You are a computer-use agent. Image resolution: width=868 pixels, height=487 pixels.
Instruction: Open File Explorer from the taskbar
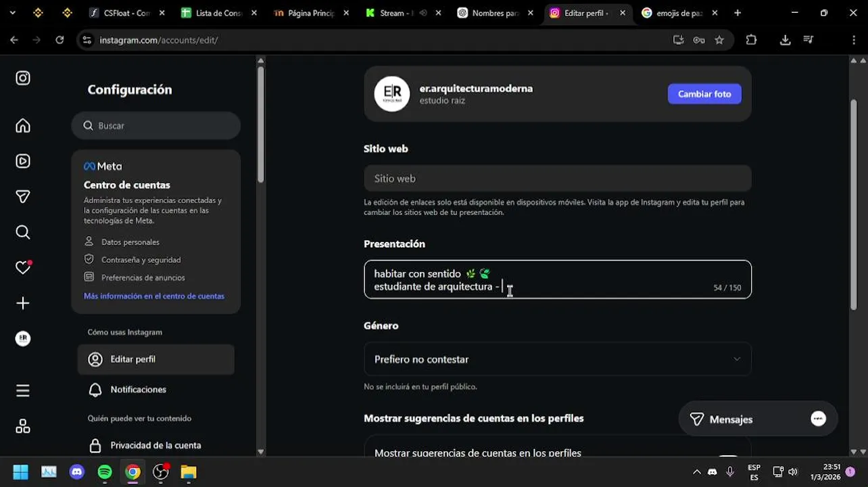[189, 472]
